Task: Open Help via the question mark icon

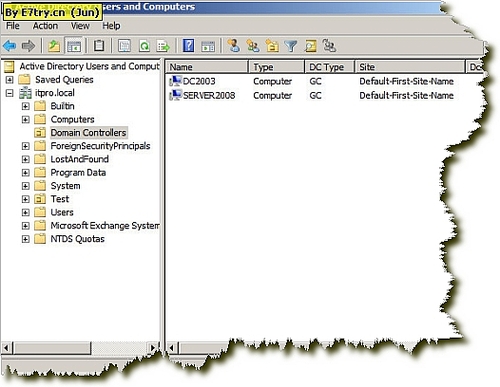Action: point(188,46)
